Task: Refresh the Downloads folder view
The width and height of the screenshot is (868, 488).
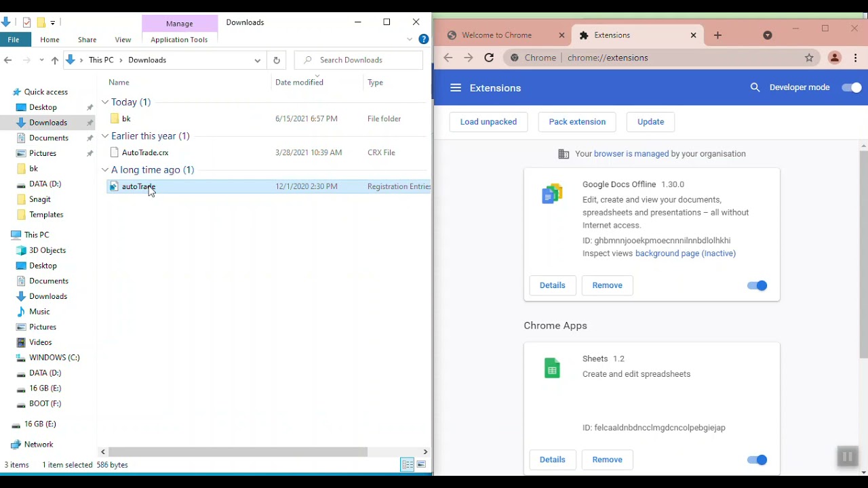Action: (277, 60)
